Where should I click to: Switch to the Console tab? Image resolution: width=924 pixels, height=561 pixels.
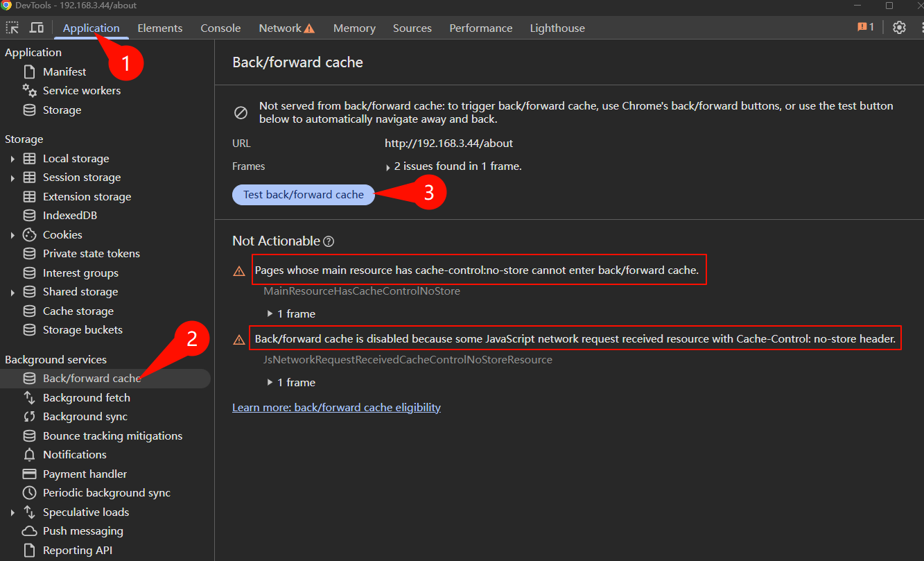point(220,28)
